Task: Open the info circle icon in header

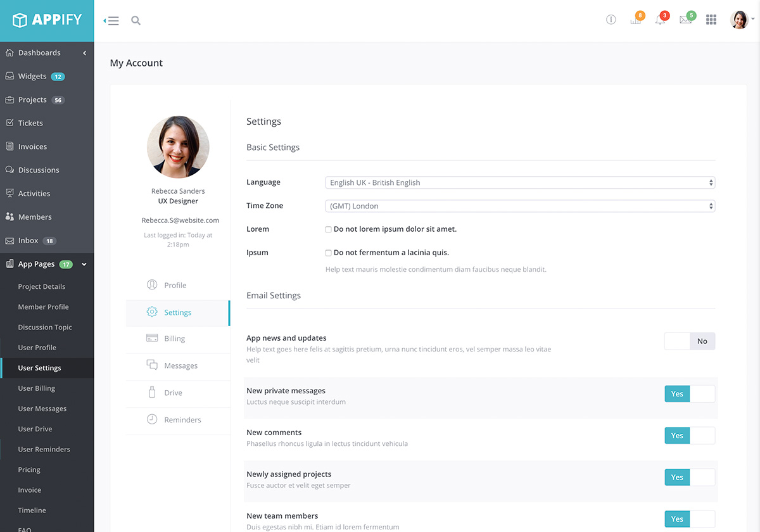Action: (x=611, y=20)
